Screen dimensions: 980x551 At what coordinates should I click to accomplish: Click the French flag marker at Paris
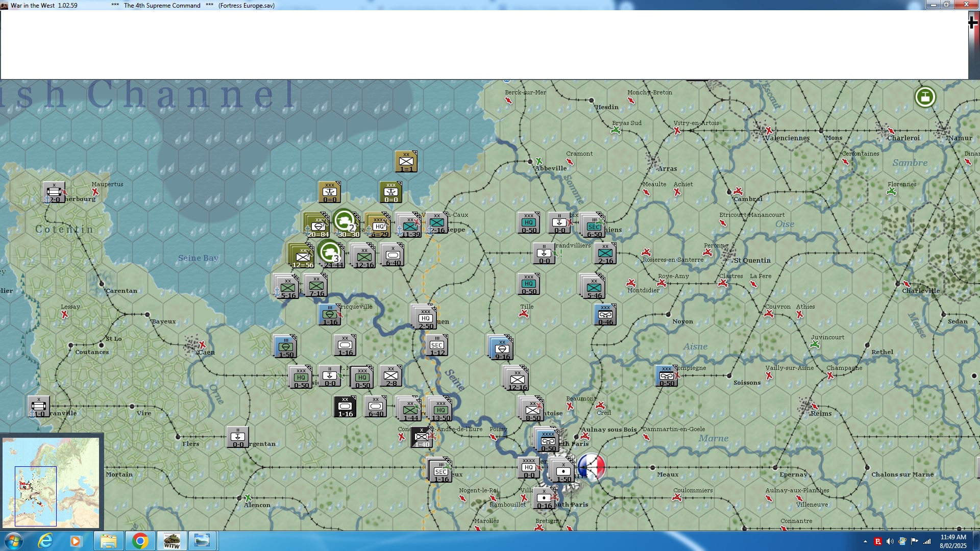[x=592, y=467]
